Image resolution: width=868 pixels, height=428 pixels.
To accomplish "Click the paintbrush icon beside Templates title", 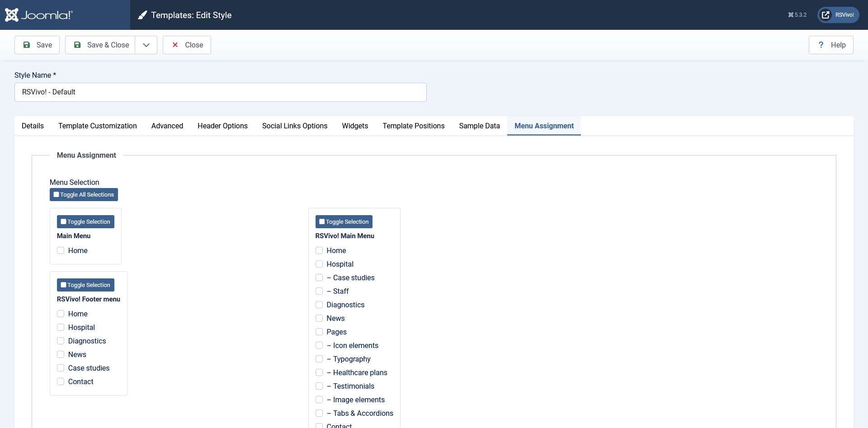I will click(x=142, y=15).
